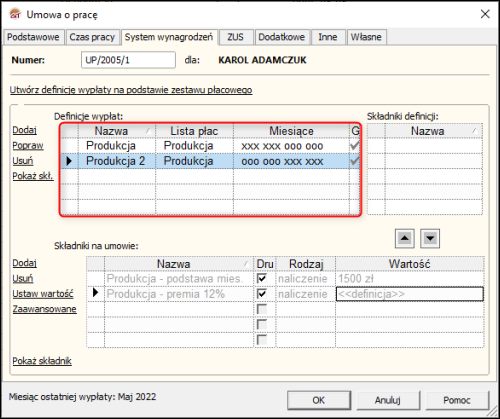Image resolution: width=500 pixels, height=419 pixels.
Task: Toggle the G checkmark in Produkcja 2 row
Action: (355, 161)
